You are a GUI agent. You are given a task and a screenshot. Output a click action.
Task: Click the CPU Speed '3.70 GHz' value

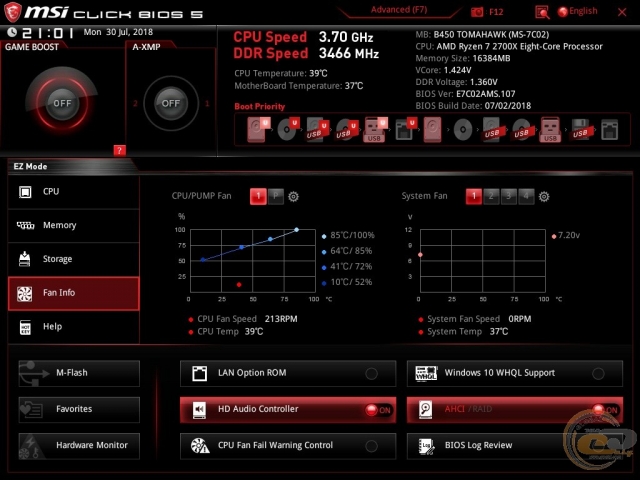(346, 37)
